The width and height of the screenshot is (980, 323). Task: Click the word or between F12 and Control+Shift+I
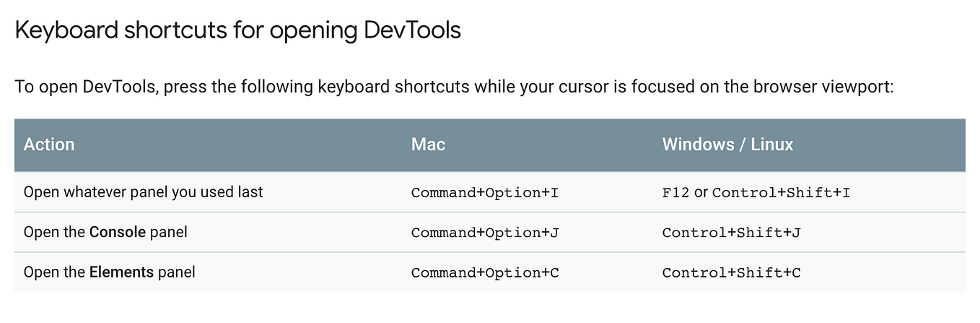(x=701, y=193)
